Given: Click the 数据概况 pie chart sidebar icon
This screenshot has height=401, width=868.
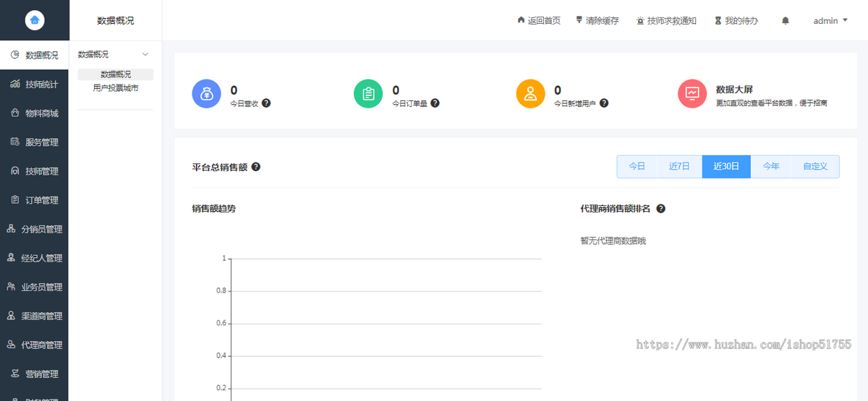Looking at the screenshot, I should pos(14,55).
